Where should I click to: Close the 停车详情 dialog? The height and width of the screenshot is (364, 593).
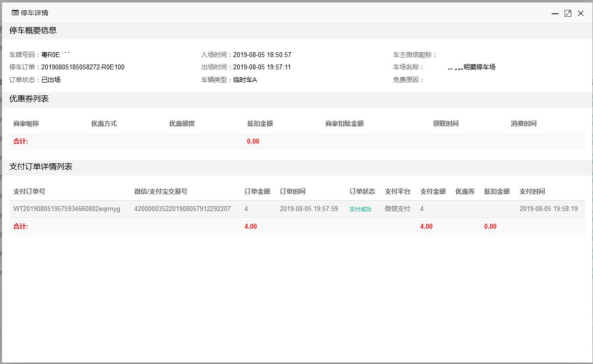[581, 13]
